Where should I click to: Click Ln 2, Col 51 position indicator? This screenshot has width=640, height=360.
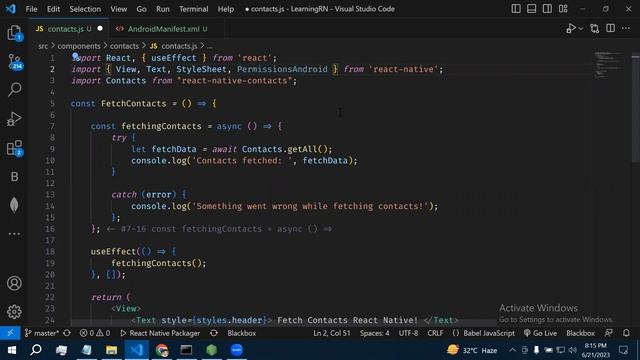click(331, 333)
